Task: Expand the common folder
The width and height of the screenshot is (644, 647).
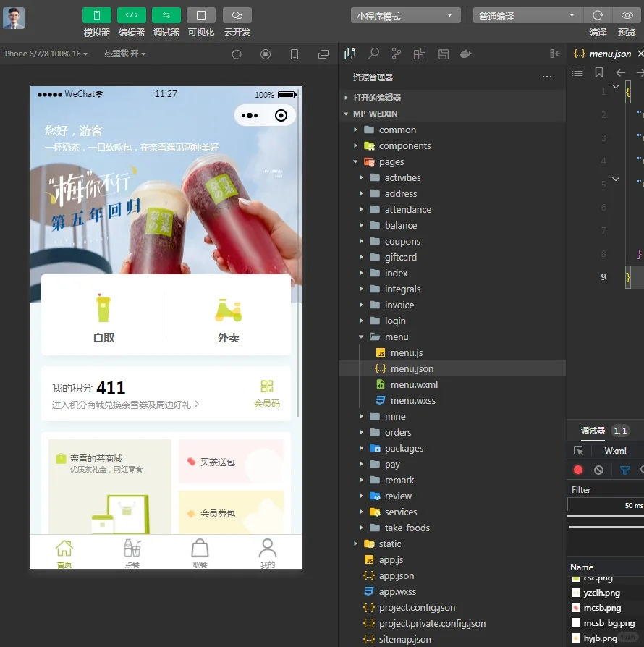Action: click(x=452, y=130)
